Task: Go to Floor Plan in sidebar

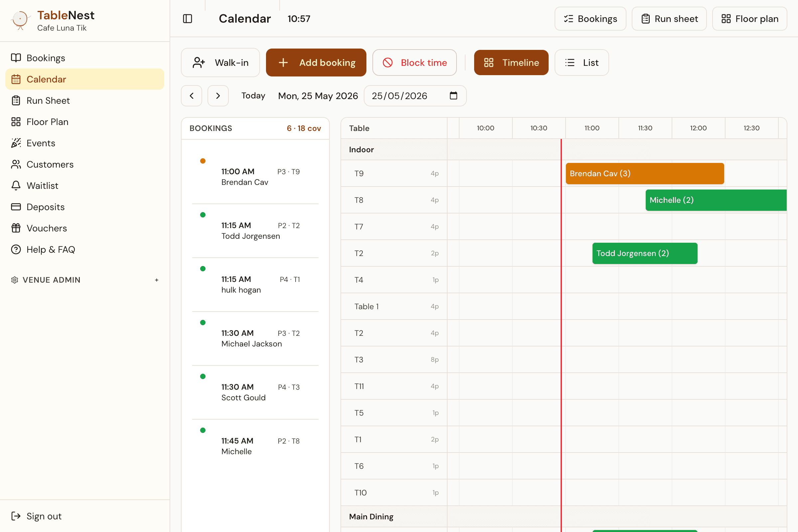Action: point(85,122)
